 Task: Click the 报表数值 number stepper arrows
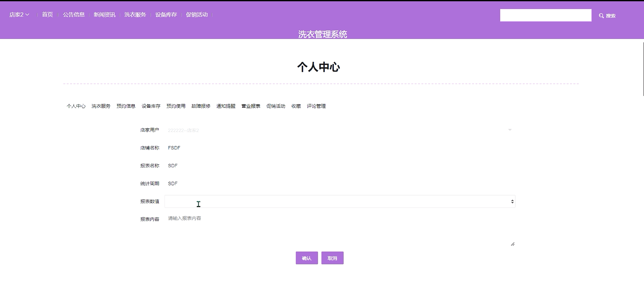[x=512, y=201]
